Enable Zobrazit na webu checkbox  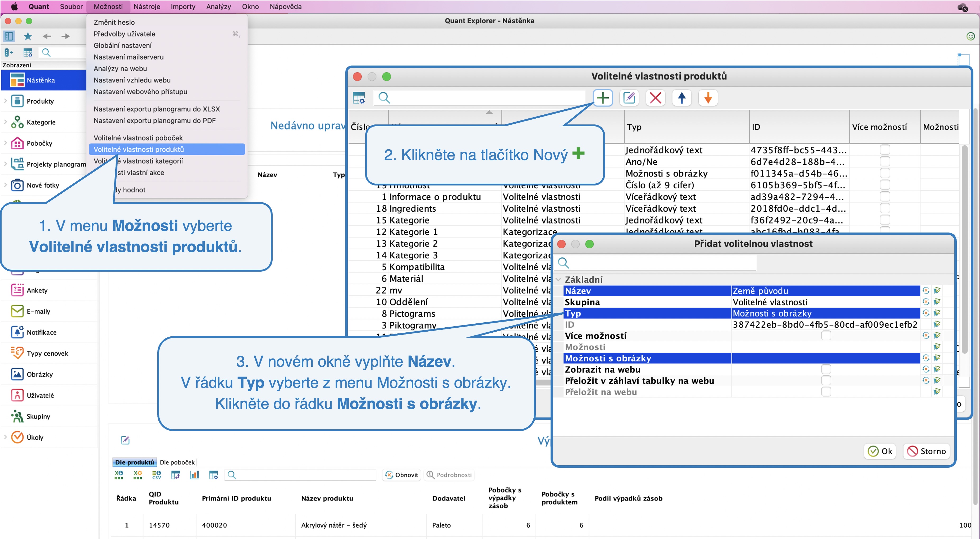(x=826, y=369)
